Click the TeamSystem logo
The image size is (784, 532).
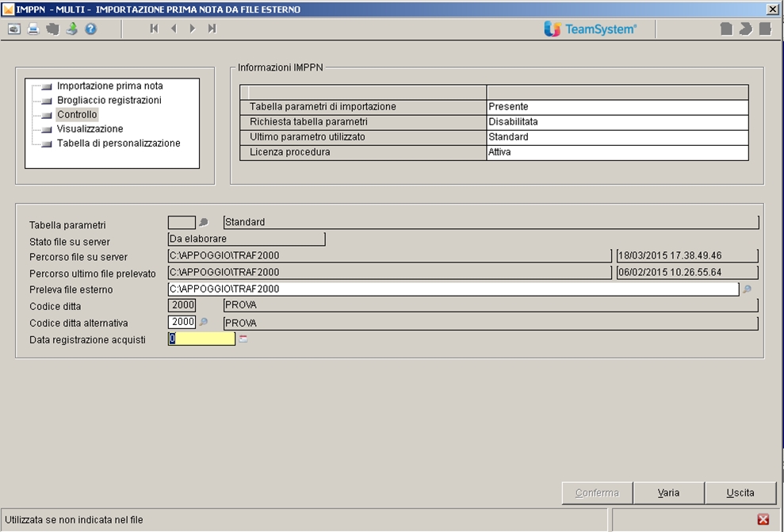point(591,29)
